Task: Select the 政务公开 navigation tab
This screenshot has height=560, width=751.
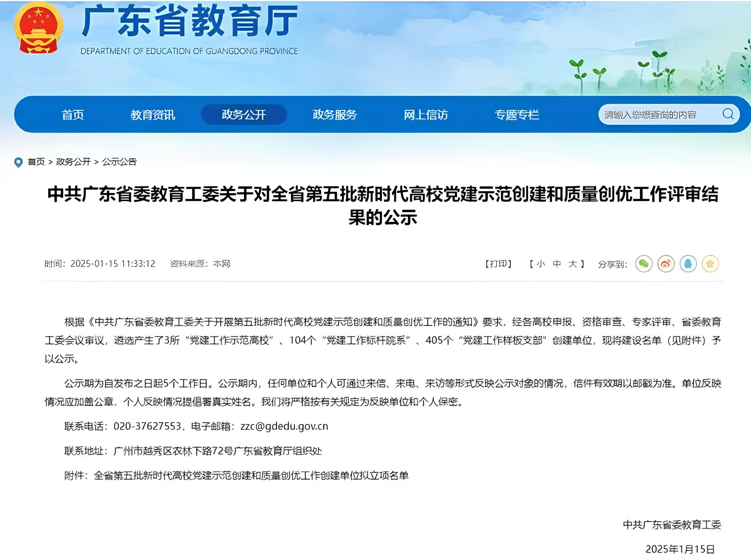Action: pyautogui.click(x=244, y=115)
